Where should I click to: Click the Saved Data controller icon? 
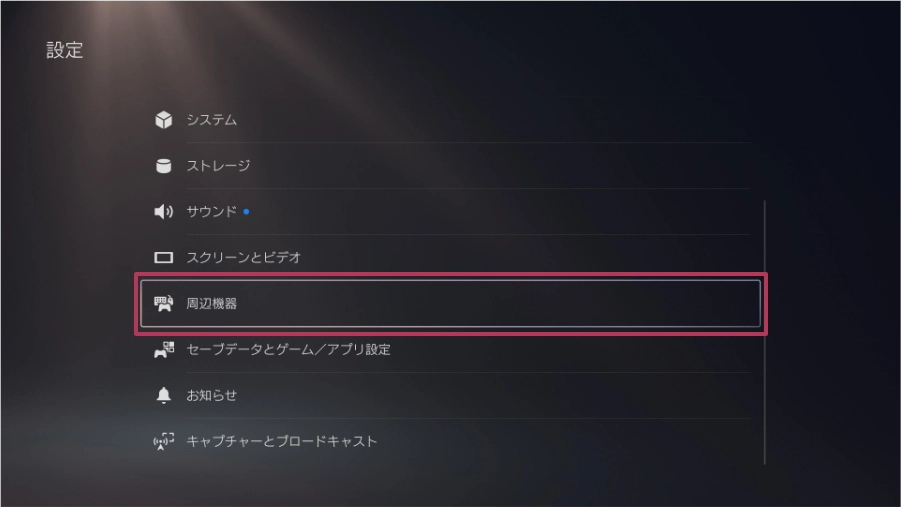coord(163,350)
